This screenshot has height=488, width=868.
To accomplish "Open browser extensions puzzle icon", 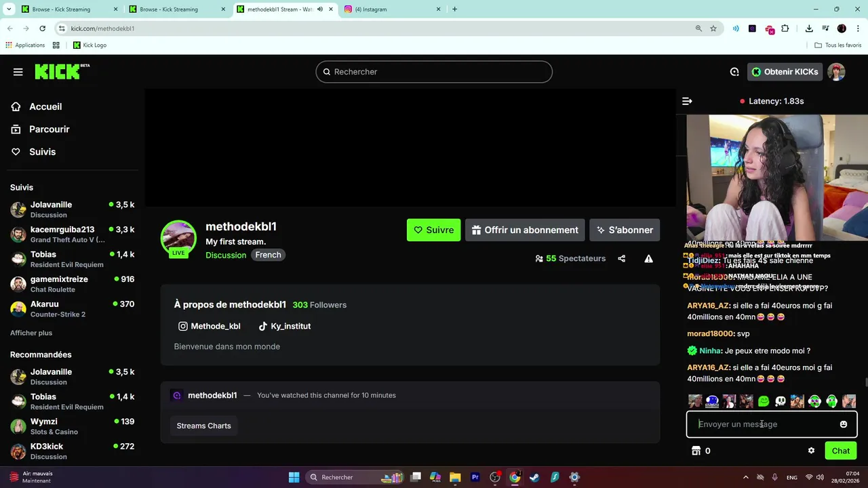I will pos(785,28).
